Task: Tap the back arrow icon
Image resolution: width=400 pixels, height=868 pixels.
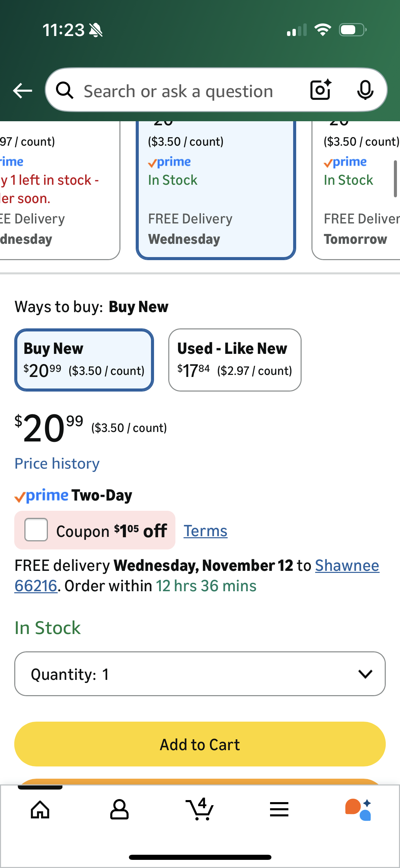Action: click(22, 91)
